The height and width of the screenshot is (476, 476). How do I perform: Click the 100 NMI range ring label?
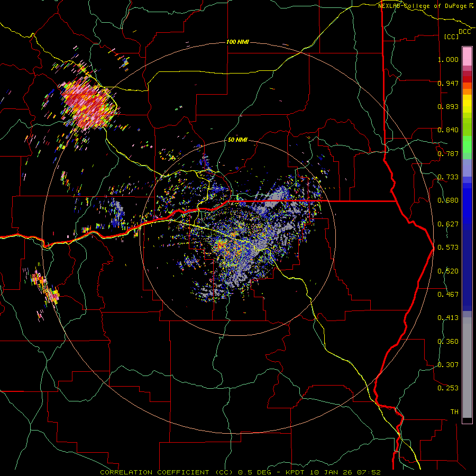(237, 42)
